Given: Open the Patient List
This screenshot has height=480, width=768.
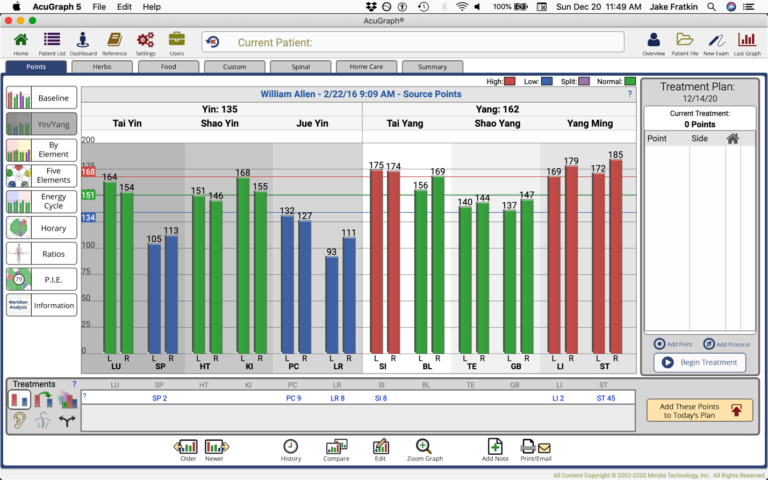Looking at the screenshot, I should click(51, 41).
